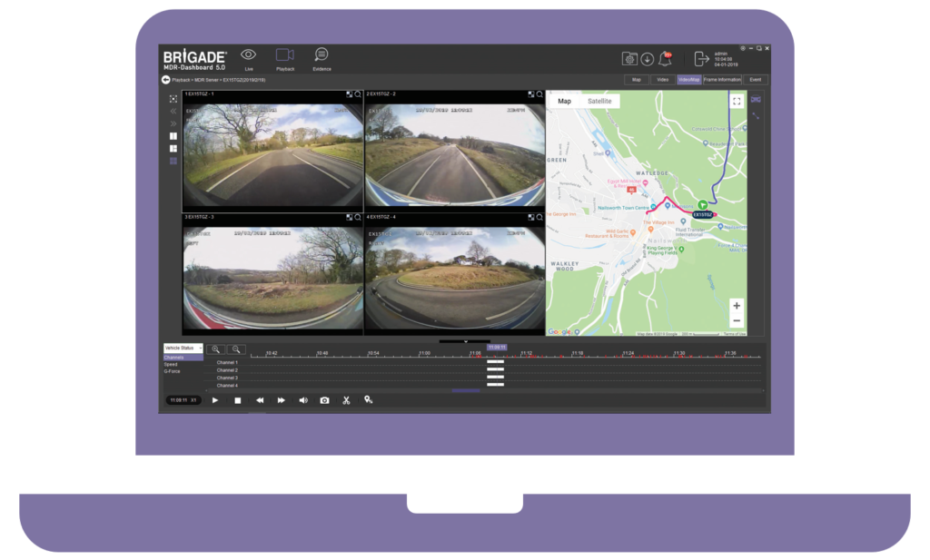Viewport: 930px width, 560px height.
Task: Zoom out the timeline
Action: click(x=236, y=349)
